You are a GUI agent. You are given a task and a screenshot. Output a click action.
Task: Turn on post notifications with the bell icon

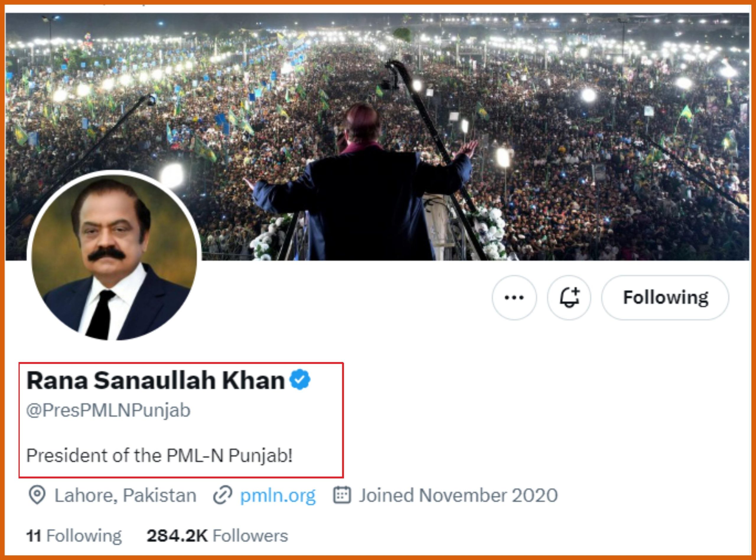click(x=569, y=297)
